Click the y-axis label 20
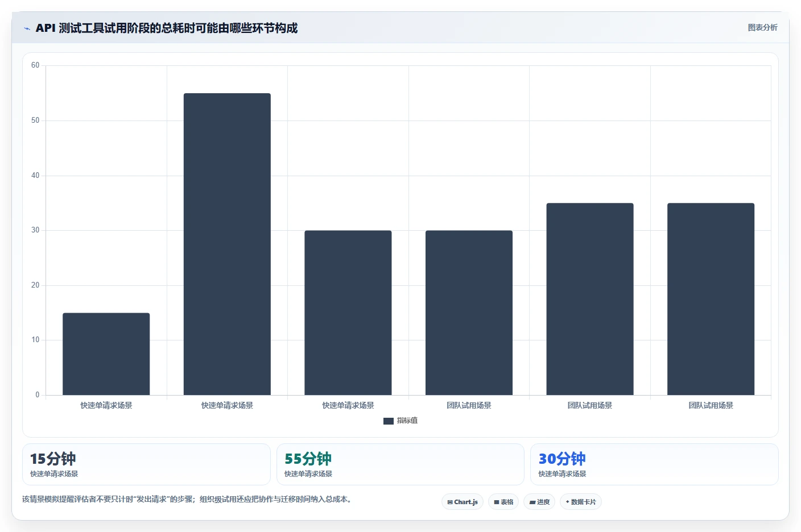 (35, 285)
